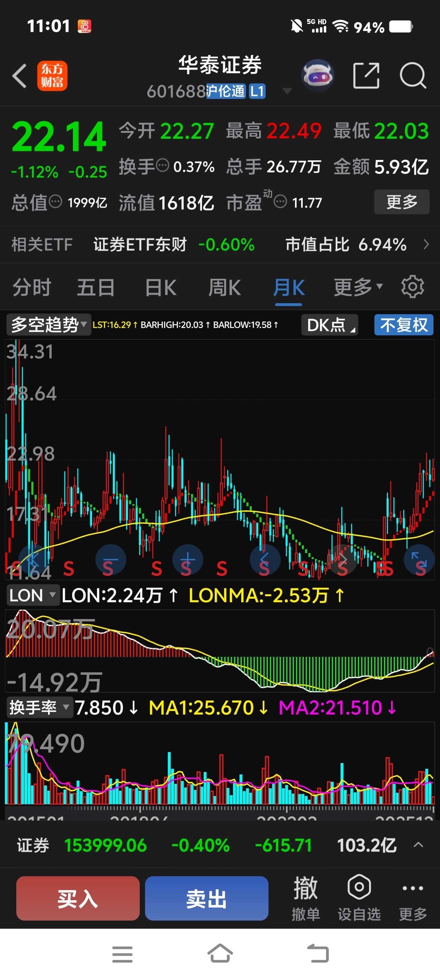
Task: Tap the 103.2亿 turnover amount
Action: pyautogui.click(x=367, y=845)
